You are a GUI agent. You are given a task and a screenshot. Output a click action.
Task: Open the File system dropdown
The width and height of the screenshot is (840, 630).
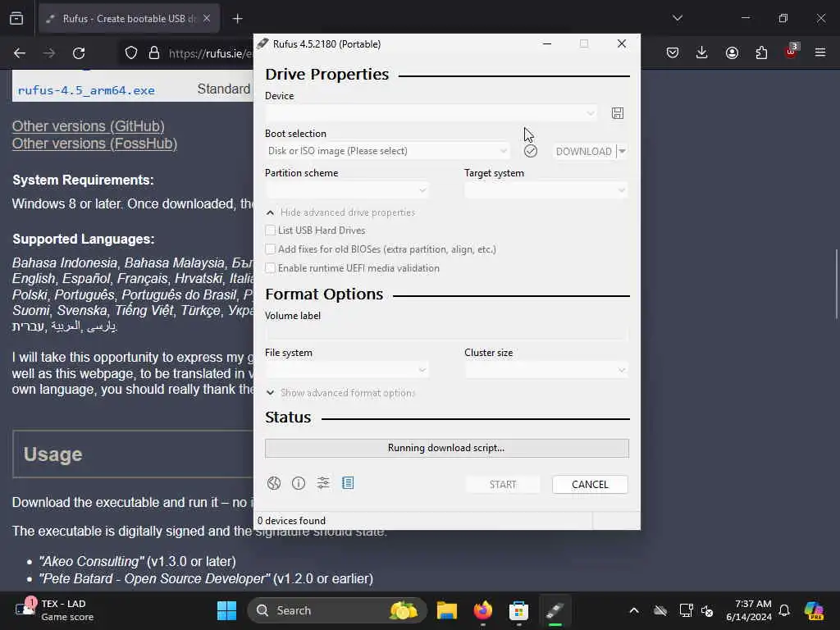(347, 370)
